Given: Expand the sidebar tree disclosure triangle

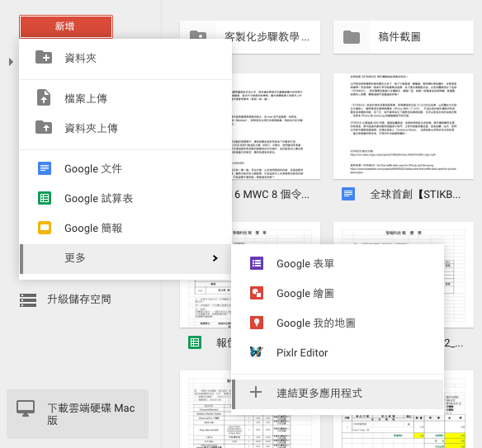Looking at the screenshot, I should [11, 62].
